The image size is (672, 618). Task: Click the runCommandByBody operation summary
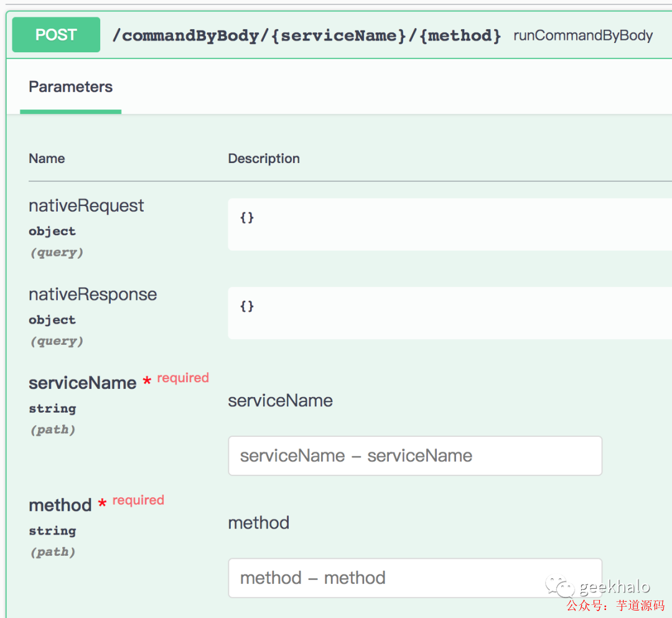(583, 35)
